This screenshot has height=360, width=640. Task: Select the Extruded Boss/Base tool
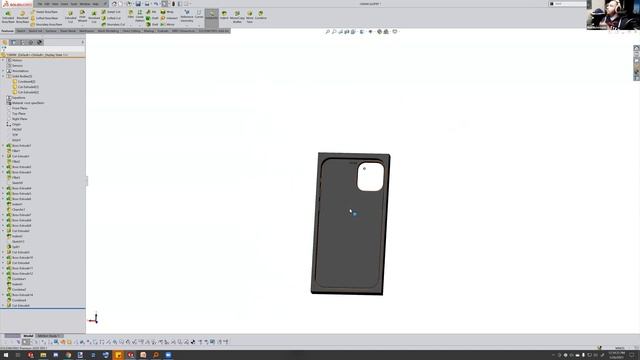(x=8, y=17)
